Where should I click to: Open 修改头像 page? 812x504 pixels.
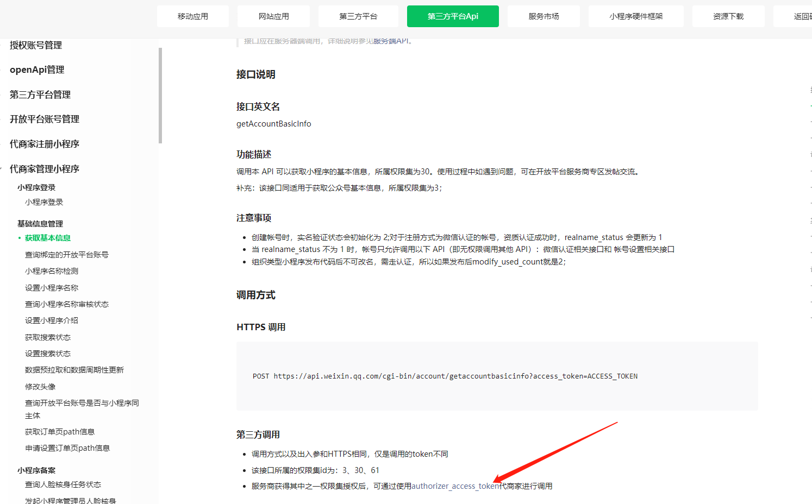click(40, 387)
